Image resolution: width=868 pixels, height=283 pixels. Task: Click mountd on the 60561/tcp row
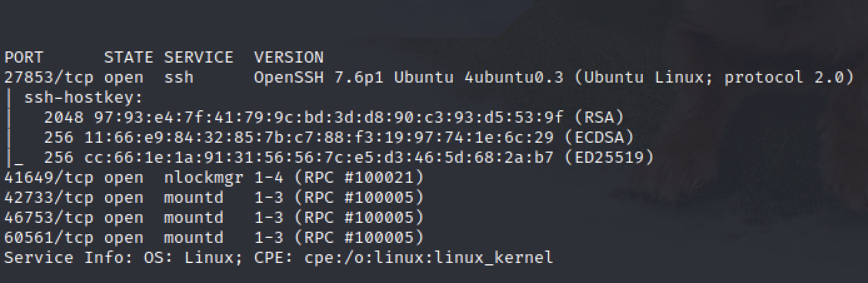[193, 238]
